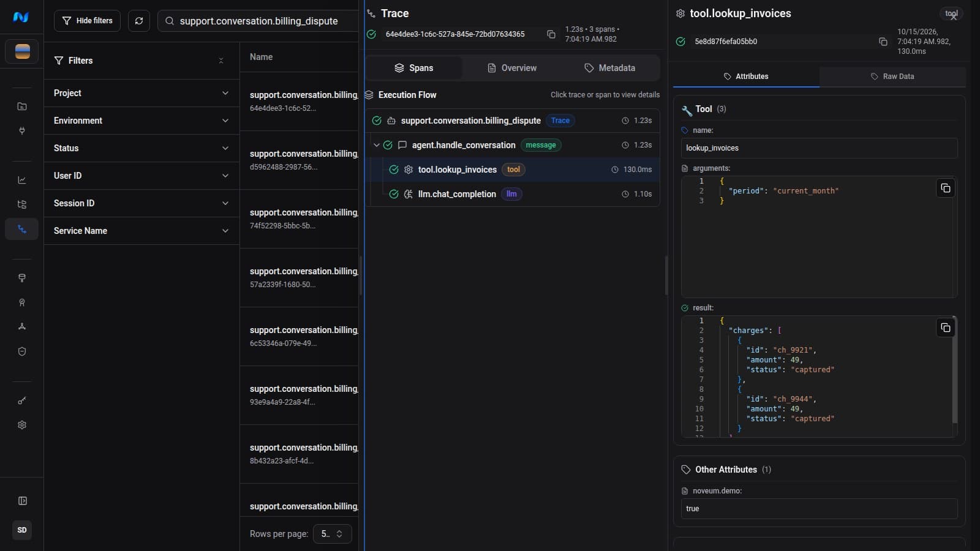Close the tool.lookup_invoices detail panel
980x551 pixels.
point(953,18)
